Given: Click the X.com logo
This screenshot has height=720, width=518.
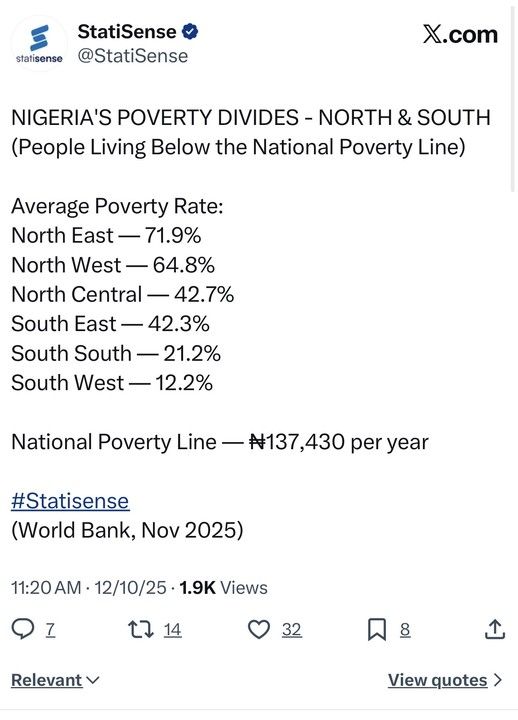Looking at the screenshot, I should click(x=460, y=34).
